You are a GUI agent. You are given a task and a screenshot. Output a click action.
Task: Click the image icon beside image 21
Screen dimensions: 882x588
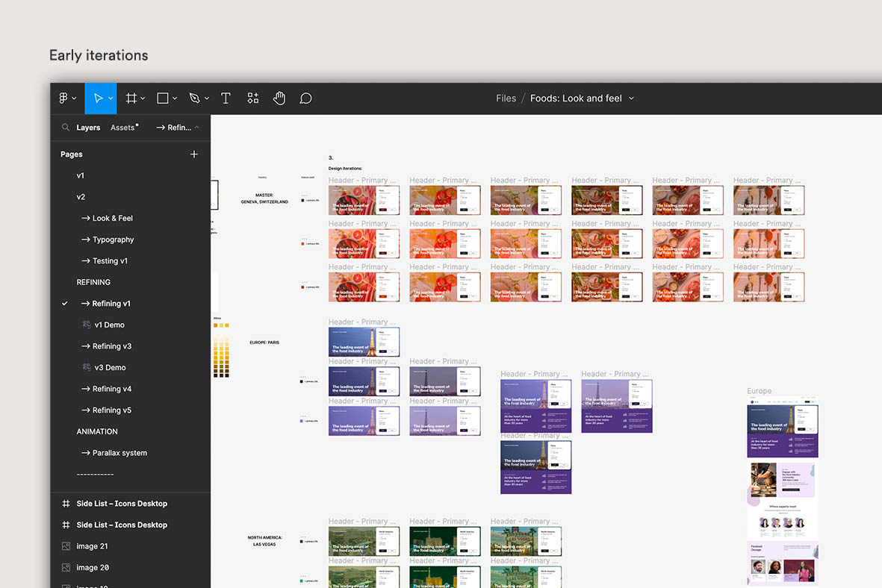tap(66, 546)
